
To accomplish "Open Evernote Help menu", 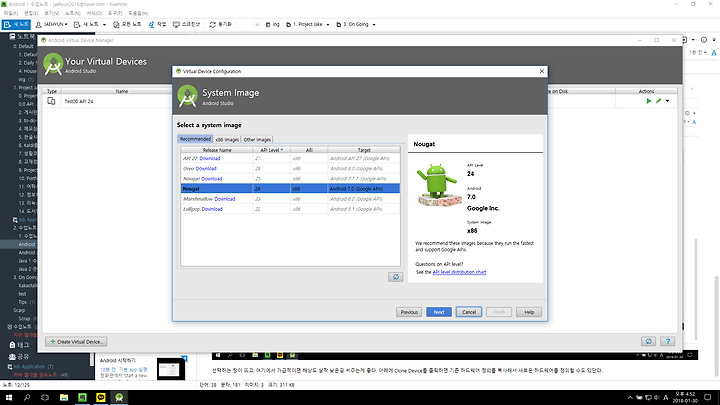I will point(138,13).
